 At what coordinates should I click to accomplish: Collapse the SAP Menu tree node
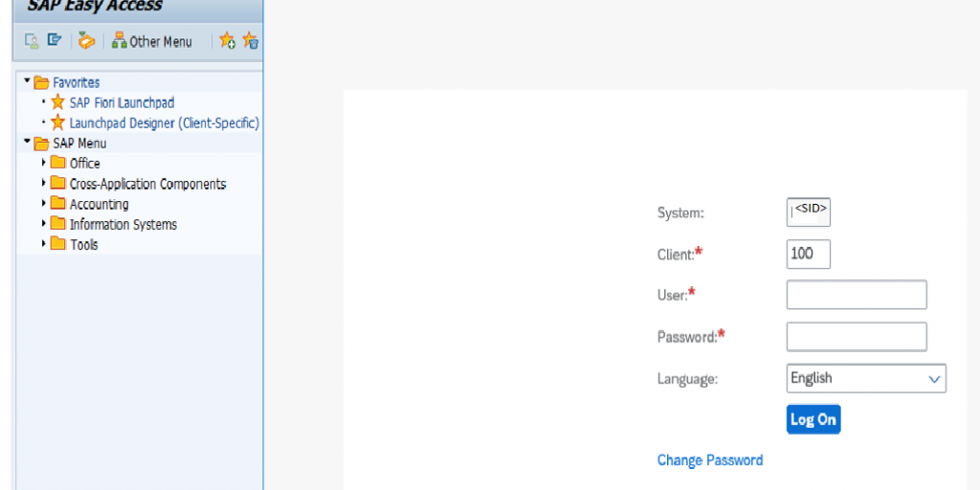coord(27,142)
